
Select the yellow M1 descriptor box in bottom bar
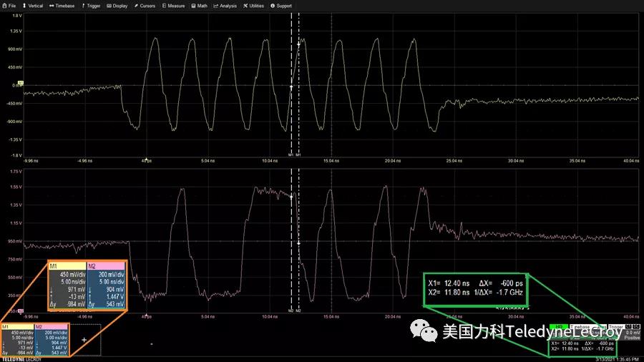pos(17,341)
